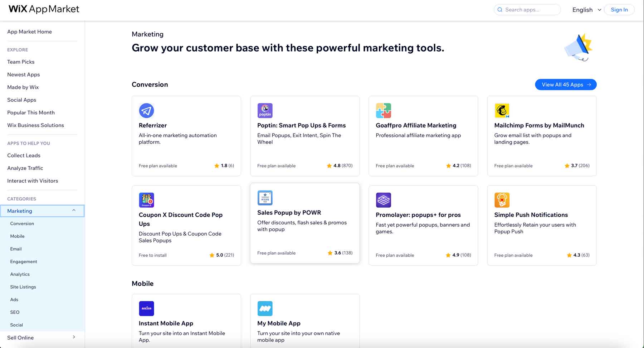
Task: Click the Wix App Market logo
Action: pos(43,9)
